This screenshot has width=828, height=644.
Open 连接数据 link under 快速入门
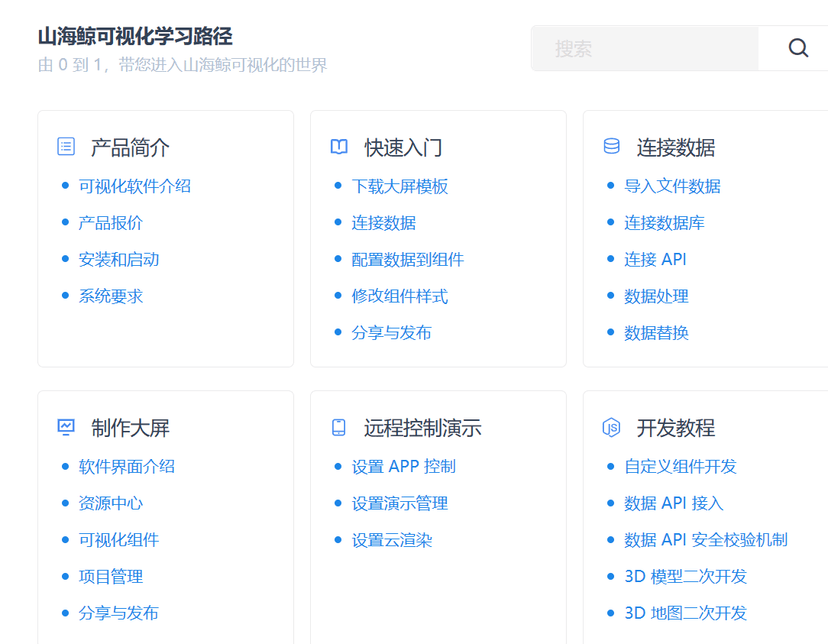[x=384, y=223]
